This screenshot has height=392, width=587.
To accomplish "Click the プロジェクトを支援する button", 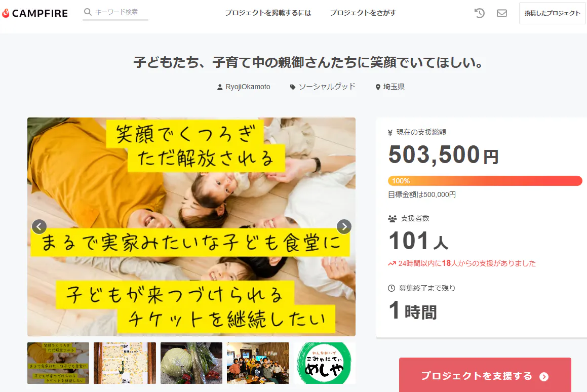I will (x=485, y=375).
